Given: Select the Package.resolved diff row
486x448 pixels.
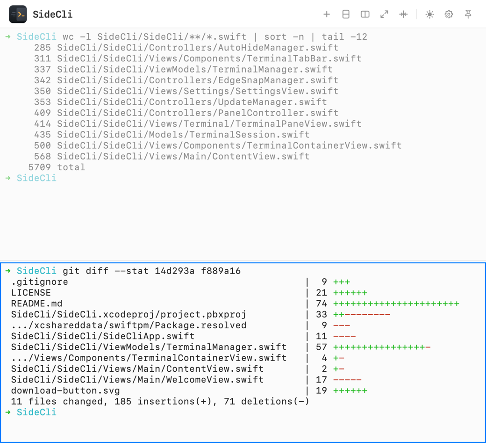Looking at the screenshot, I should tap(180, 325).
